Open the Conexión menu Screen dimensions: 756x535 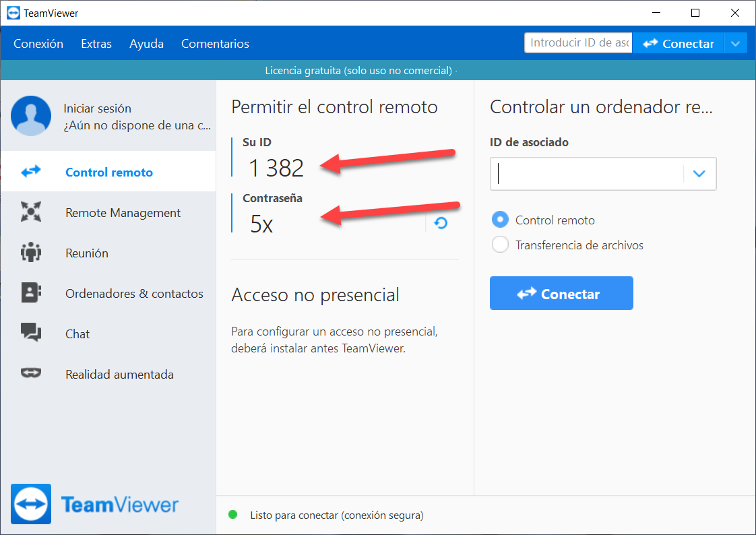click(38, 44)
